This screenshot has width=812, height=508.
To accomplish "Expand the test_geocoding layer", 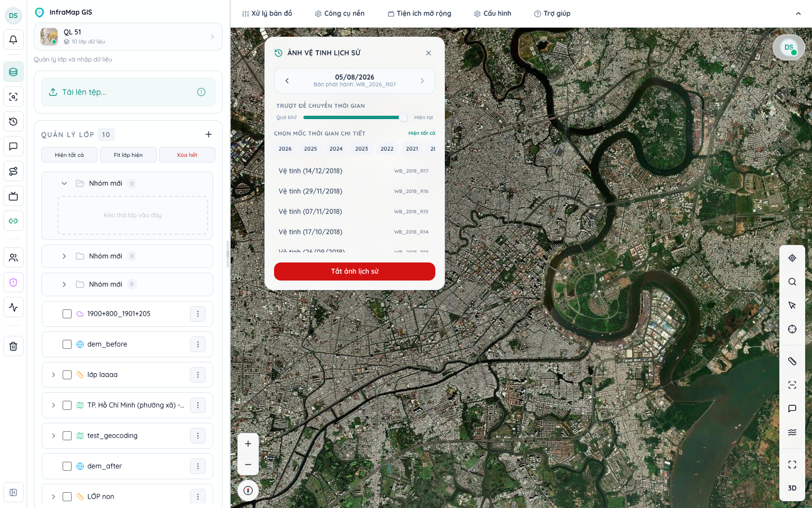I will 54,436.
